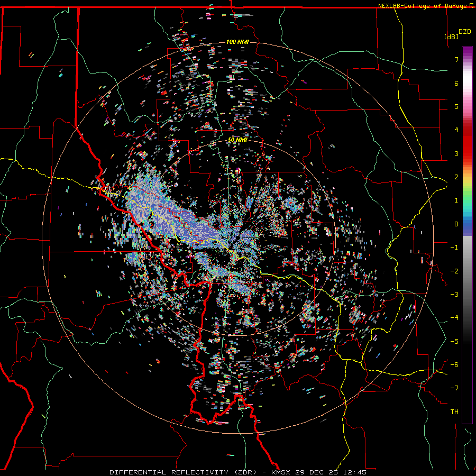Click the 100 NMI range ring label
The height and width of the screenshot is (476, 476).
click(x=237, y=42)
